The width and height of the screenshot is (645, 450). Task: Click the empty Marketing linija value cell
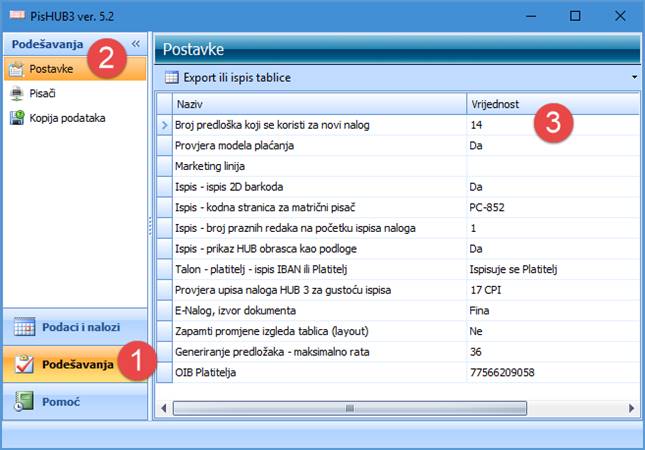(553, 166)
